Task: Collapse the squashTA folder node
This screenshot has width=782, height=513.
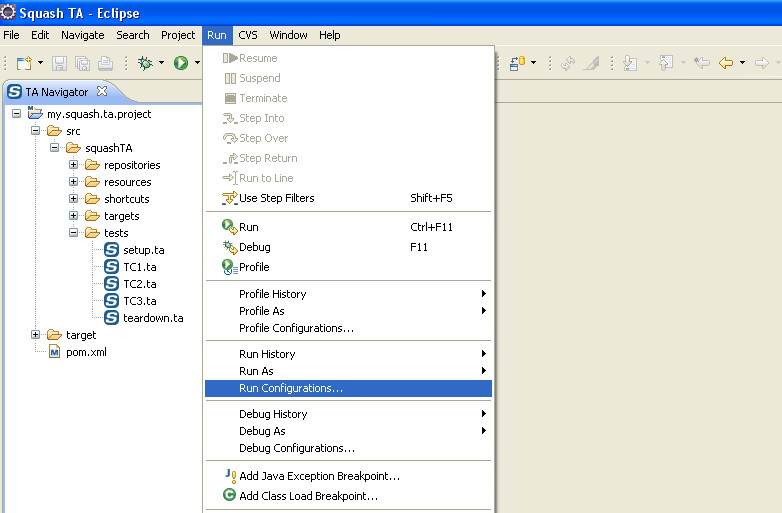Action: tap(54, 148)
